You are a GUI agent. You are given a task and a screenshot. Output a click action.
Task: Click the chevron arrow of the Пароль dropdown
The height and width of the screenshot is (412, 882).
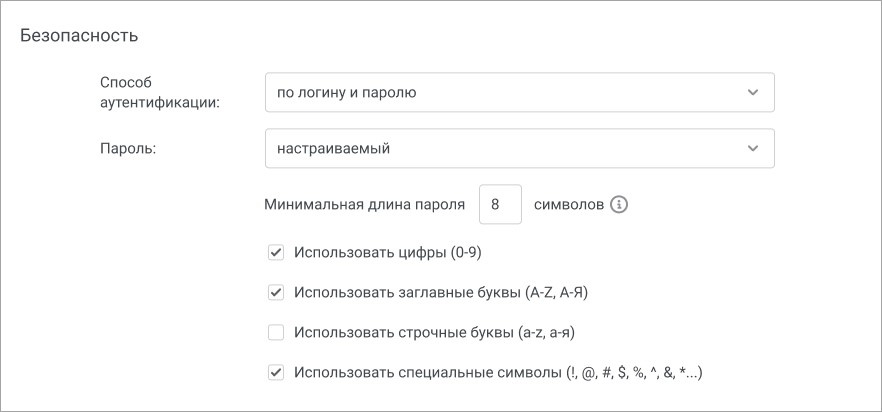pos(753,149)
